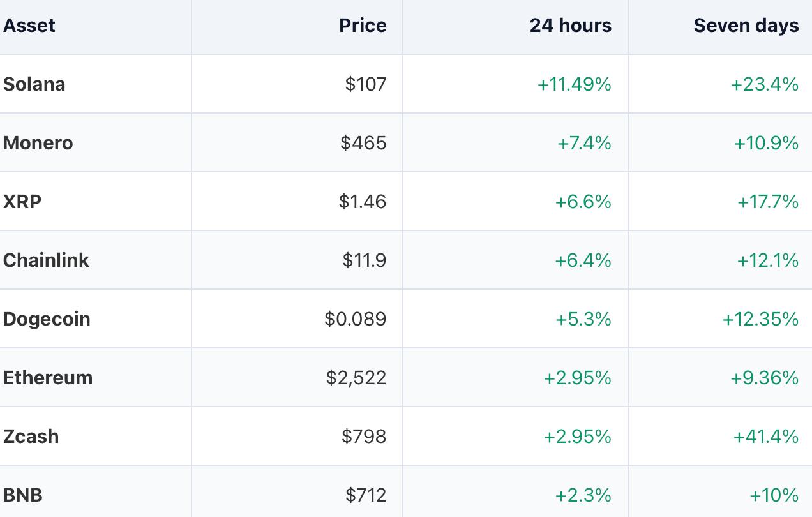Click the Chainlink asset name
The image size is (812, 517).
coord(46,260)
